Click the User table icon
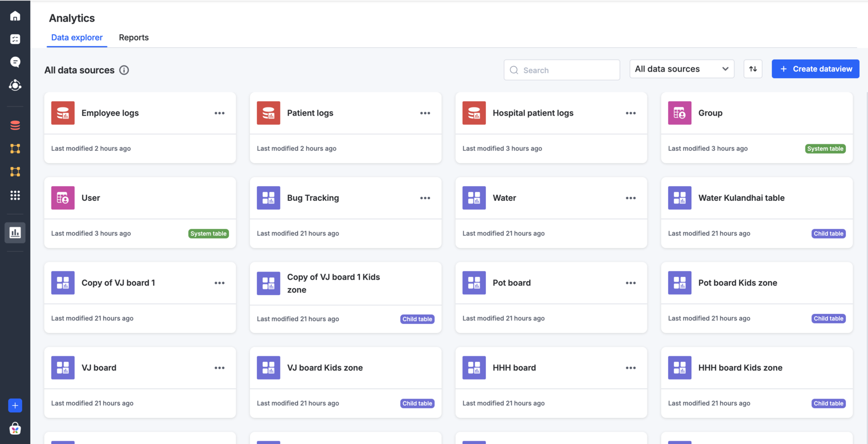 (63, 198)
